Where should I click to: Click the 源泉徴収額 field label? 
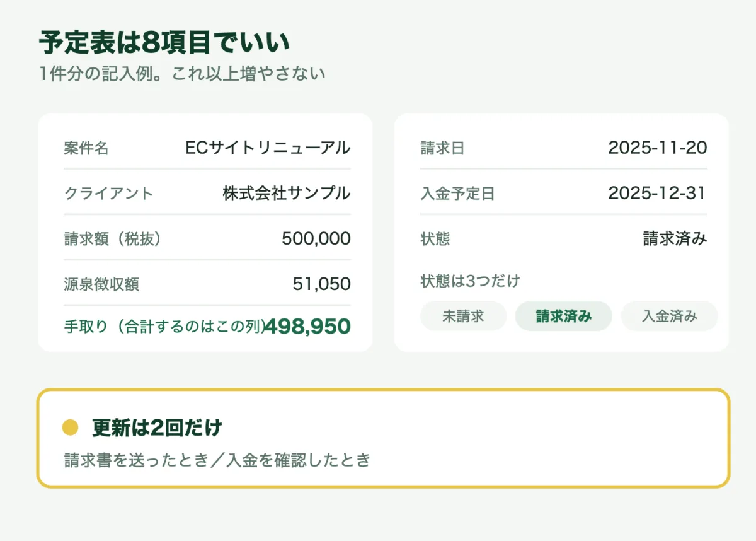tap(101, 285)
